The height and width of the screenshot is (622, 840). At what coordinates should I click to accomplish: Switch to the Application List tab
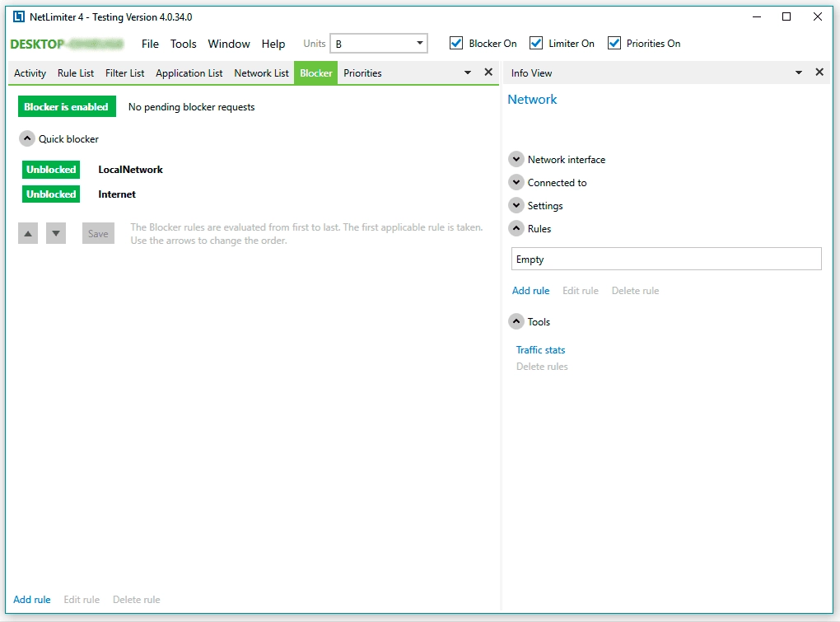tap(189, 73)
